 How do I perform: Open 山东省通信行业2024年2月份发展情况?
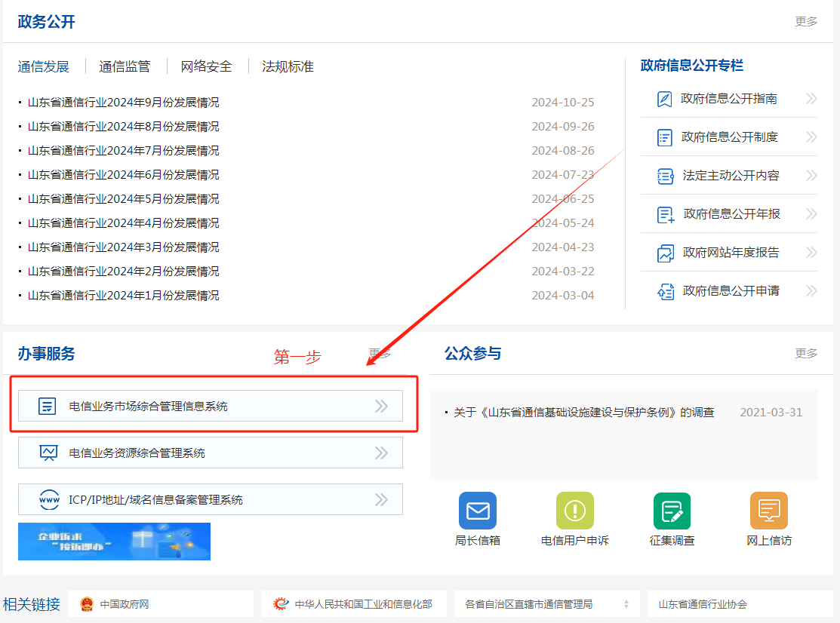pyautogui.click(x=123, y=272)
